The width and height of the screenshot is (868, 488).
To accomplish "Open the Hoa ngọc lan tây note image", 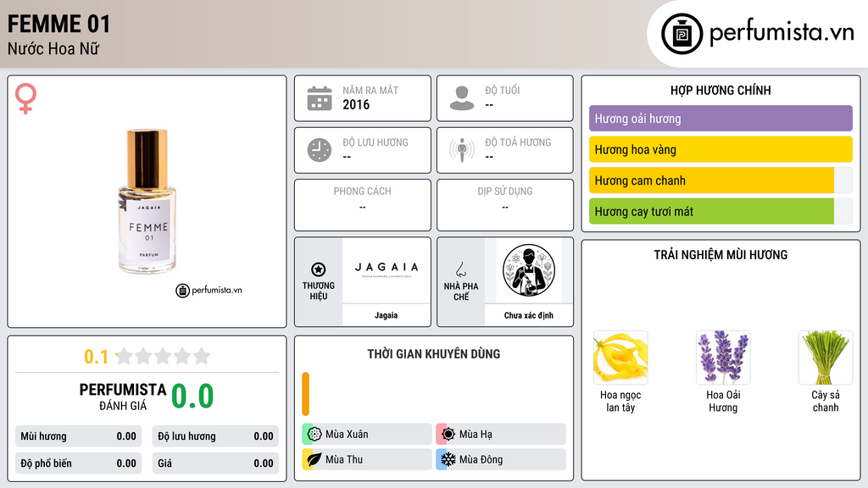I will tap(620, 358).
